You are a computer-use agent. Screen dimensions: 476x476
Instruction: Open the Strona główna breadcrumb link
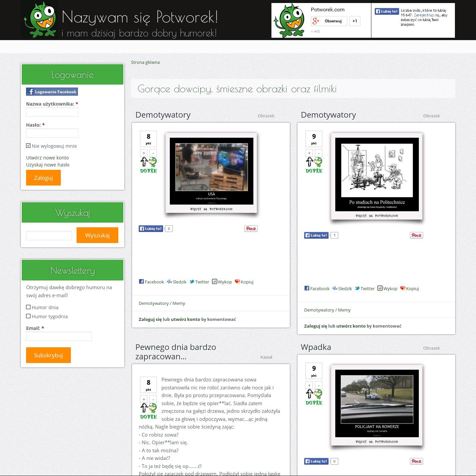pyautogui.click(x=145, y=62)
